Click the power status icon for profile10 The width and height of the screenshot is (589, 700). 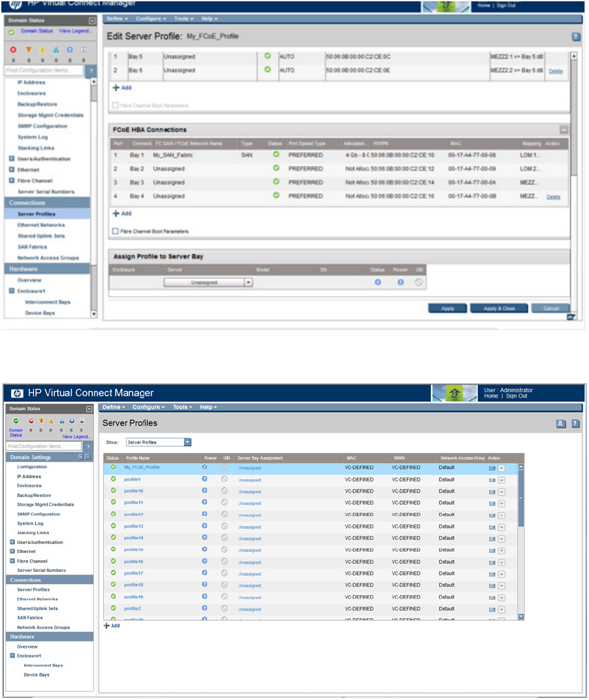tap(205, 491)
